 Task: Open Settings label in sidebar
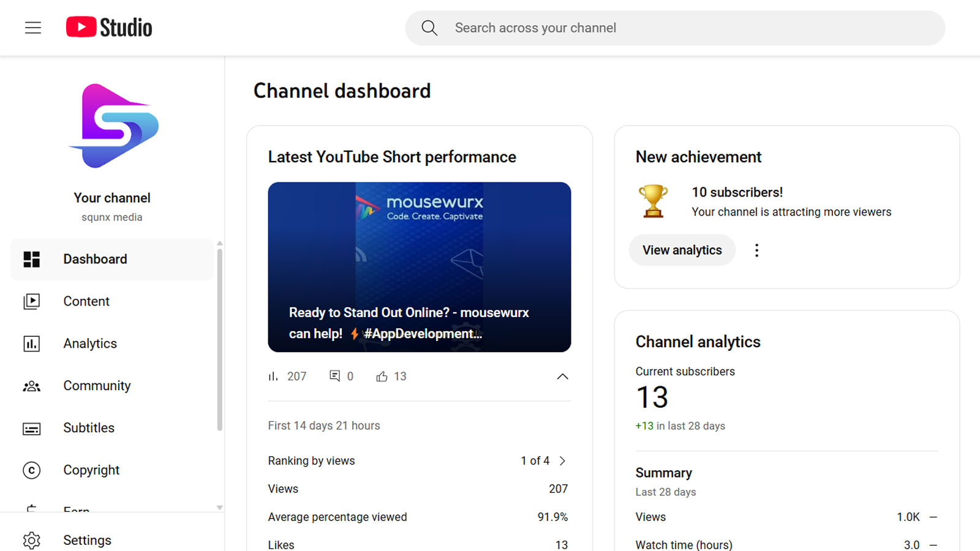click(x=88, y=540)
